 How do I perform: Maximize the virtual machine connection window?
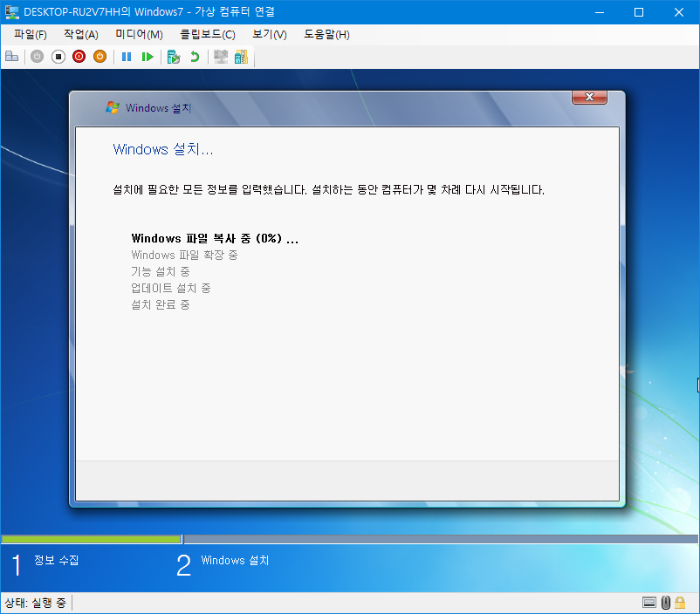pos(639,12)
